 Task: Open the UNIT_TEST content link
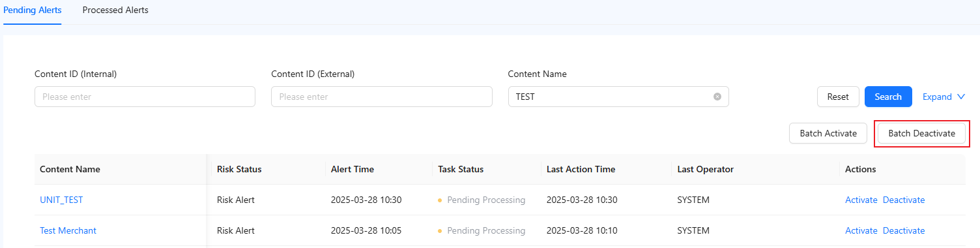click(x=61, y=200)
